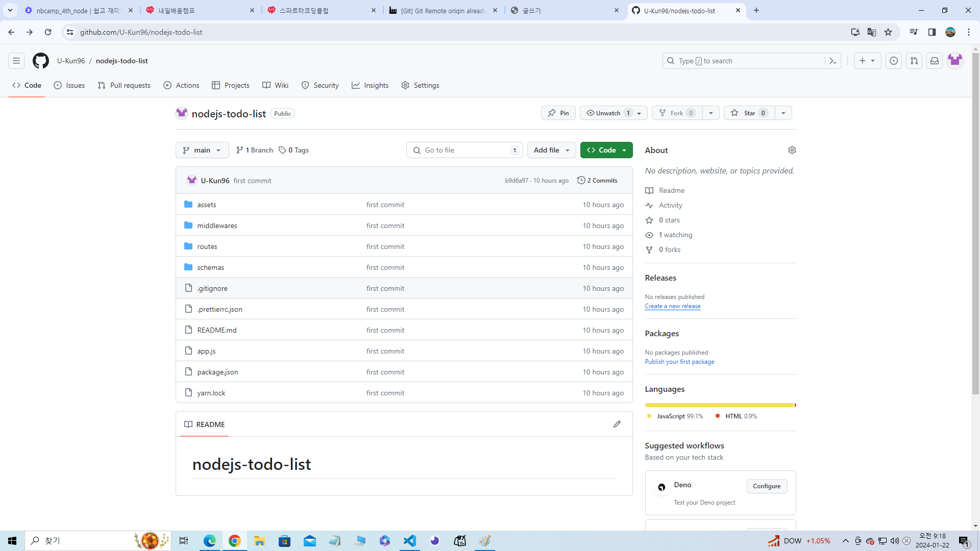Click the HTML 0.9% language entry

pyautogui.click(x=736, y=416)
